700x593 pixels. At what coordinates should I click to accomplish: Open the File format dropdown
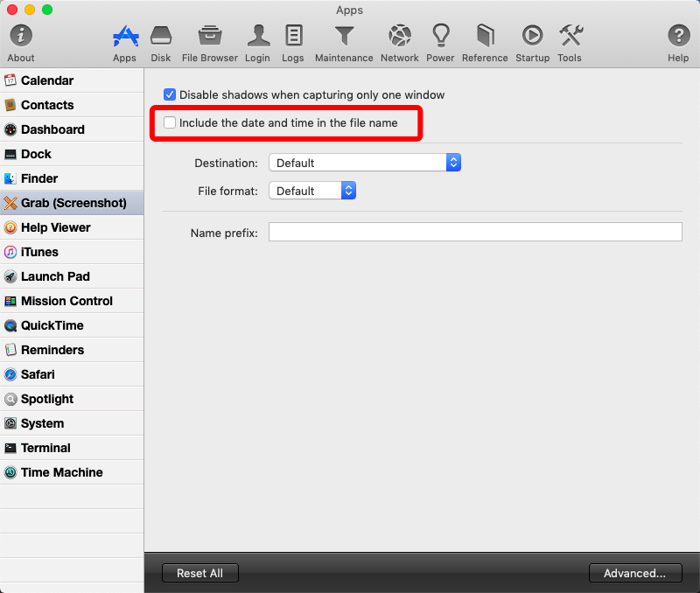[312, 191]
